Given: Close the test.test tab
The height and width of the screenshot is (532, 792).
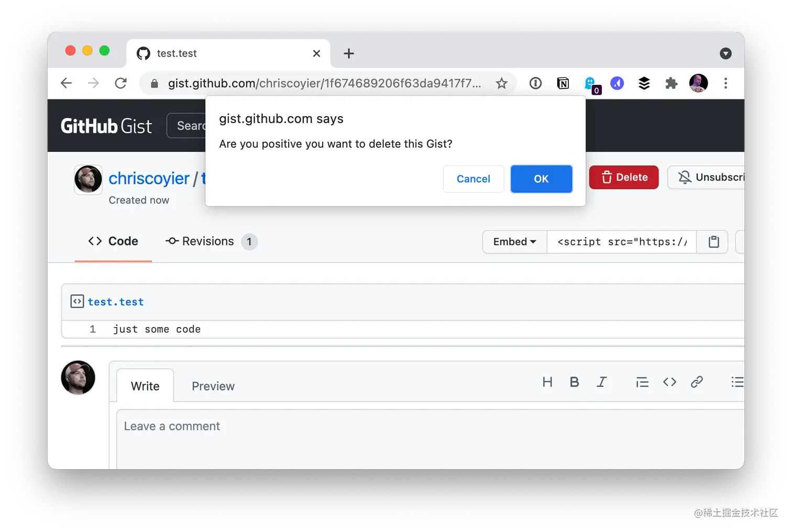Looking at the screenshot, I should (316, 53).
